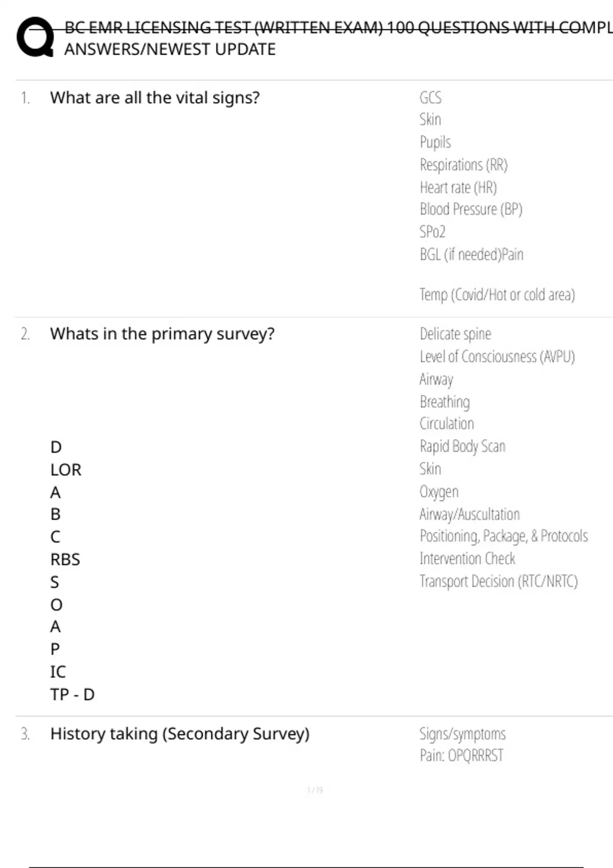Click 'Temp (Covid/Hot or cold area)' line
The image size is (613, 868).
click(x=497, y=295)
